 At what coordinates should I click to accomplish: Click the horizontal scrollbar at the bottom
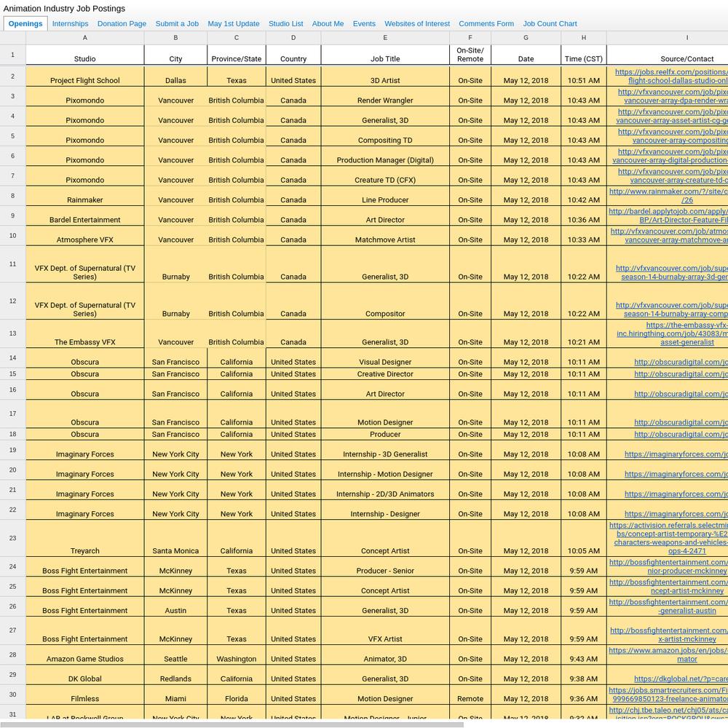(x=232, y=724)
